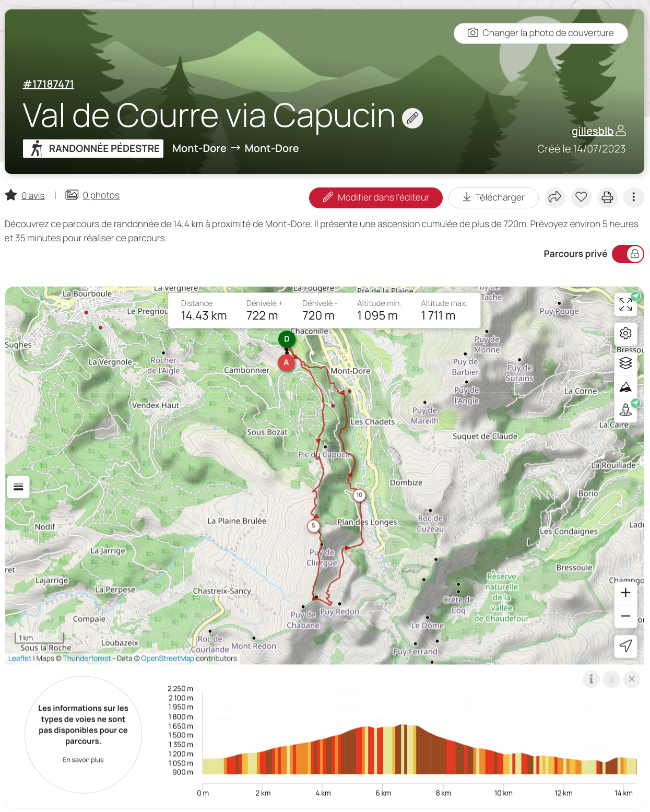The image size is (650, 812).
Task: Toggle Parcours privé lock switch
Action: pos(628,254)
